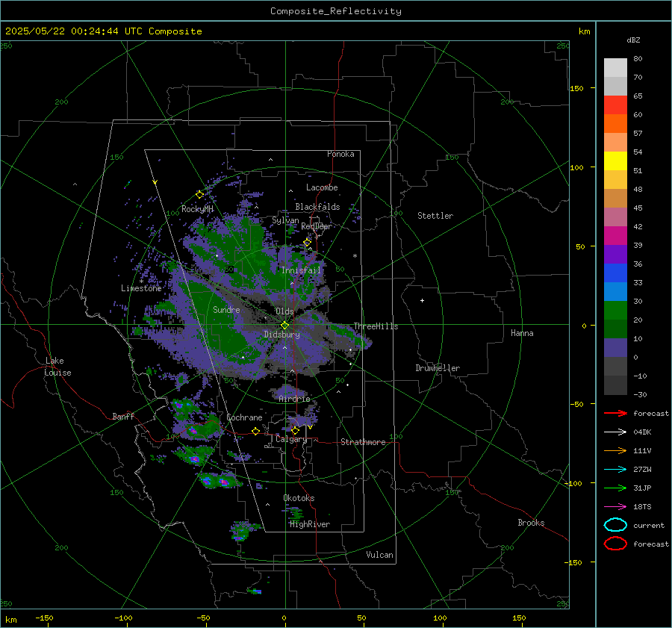Click the magenta 18TS arrow icon

(615, 507)
